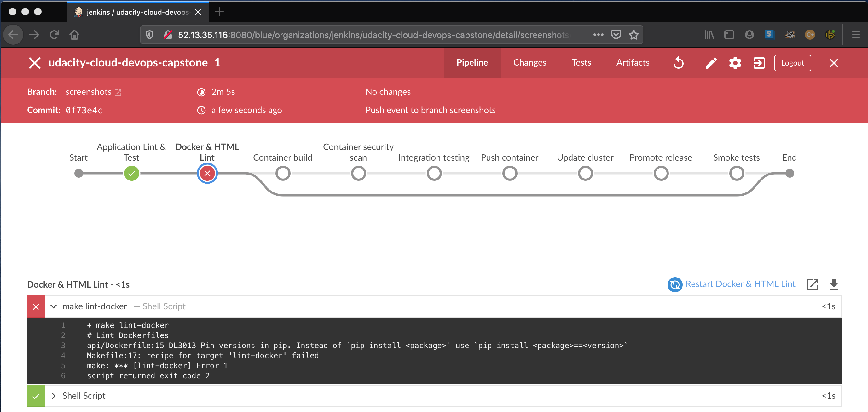Open the Tests tab

tap(581, 63)
